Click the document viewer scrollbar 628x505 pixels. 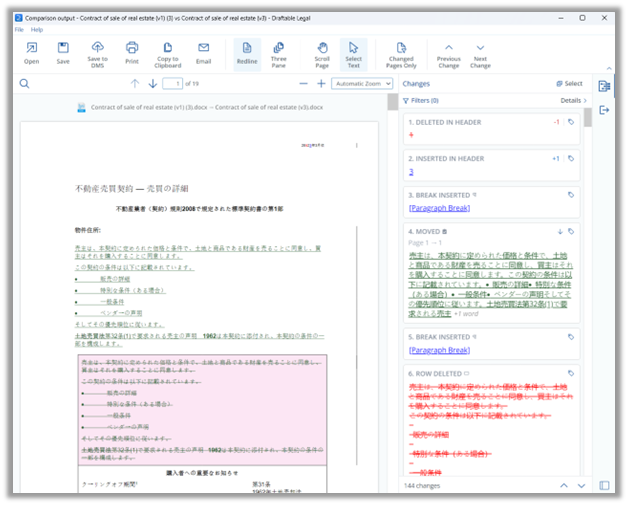[x=392, y=102]
